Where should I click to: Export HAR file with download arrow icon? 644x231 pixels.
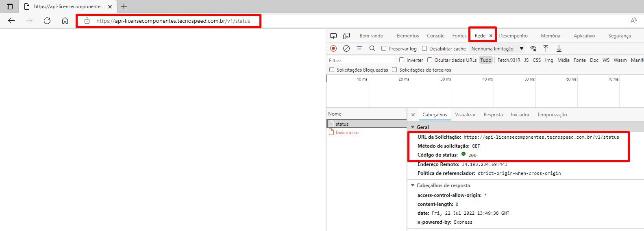tap(559, 48)
